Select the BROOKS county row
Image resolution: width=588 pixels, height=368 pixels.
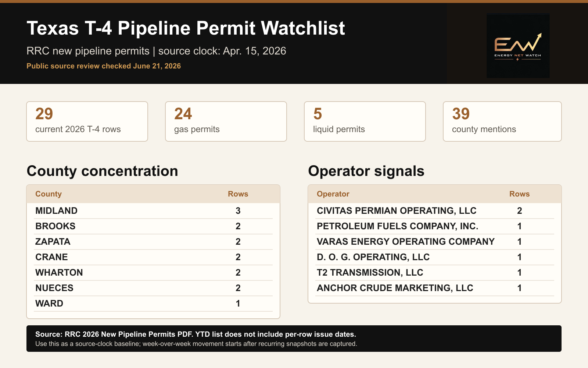click(x=153, y=226)
